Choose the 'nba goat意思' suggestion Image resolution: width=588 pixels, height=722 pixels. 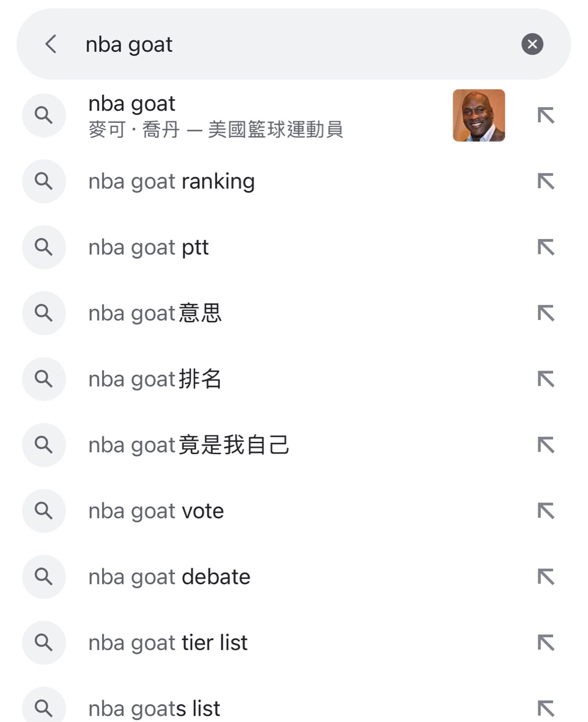pyautogui.click(x=155, y=313)
